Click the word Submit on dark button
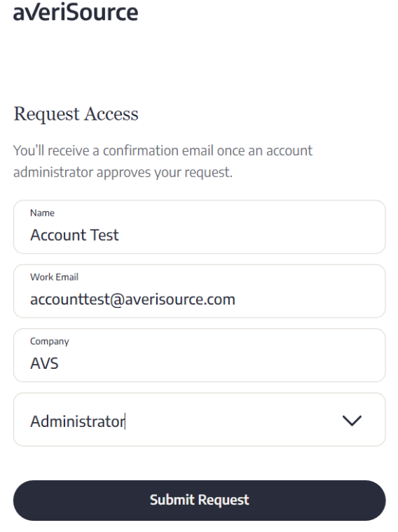Viewport: 398px width, 532px height. (172, 500)
